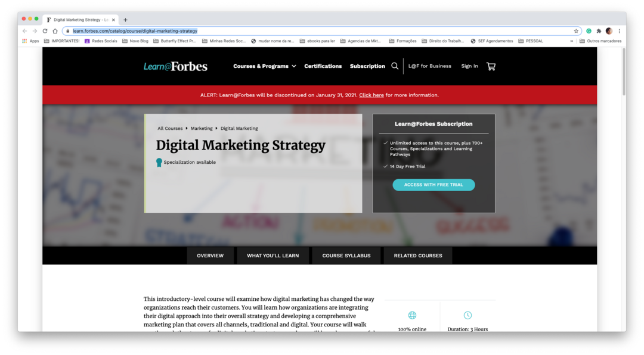This screenshot has width=644, height=355.
Task: Switch to What You'll Learn tab
Action: 273,256
